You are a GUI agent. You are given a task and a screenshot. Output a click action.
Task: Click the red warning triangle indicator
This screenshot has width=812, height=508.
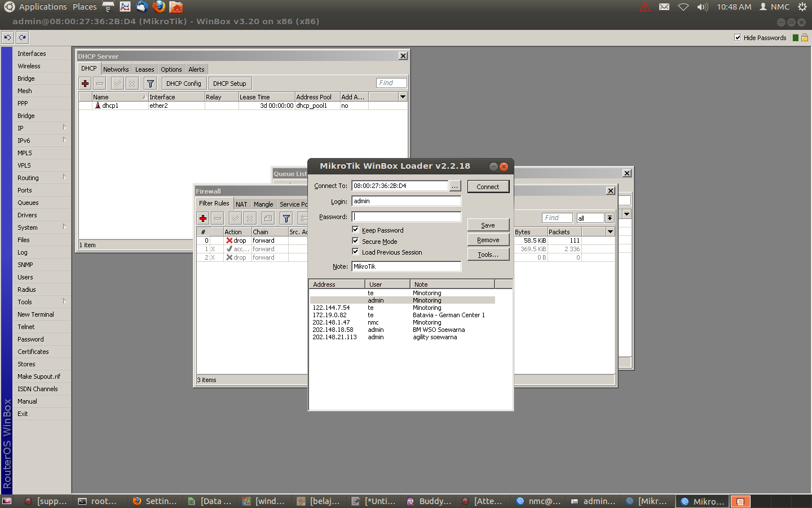[x=645, y=7]
